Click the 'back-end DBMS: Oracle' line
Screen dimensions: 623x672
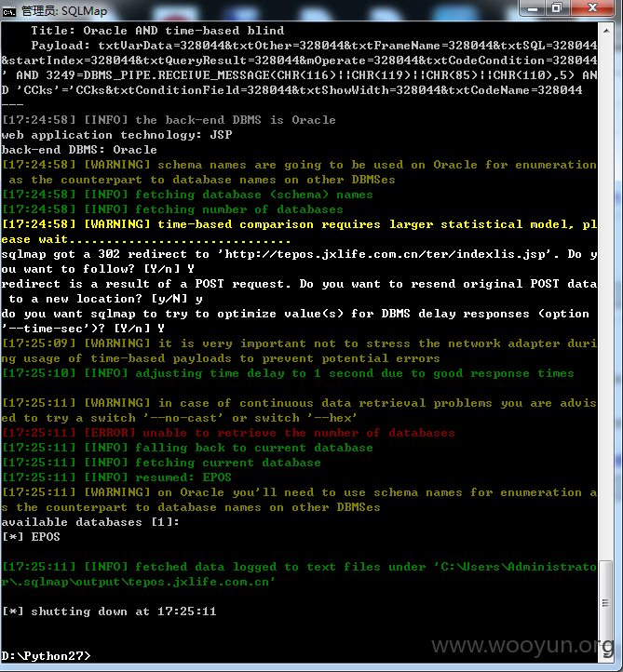[x=79, y=150]
